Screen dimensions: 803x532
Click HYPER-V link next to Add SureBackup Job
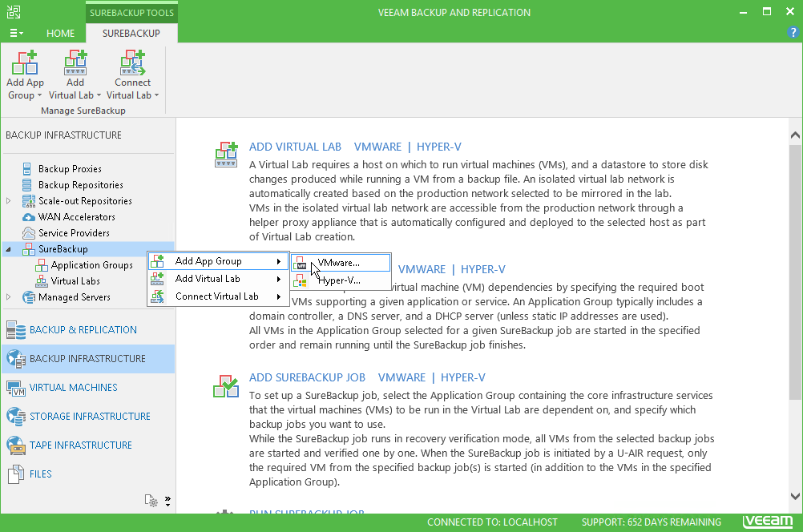(463, 378)
